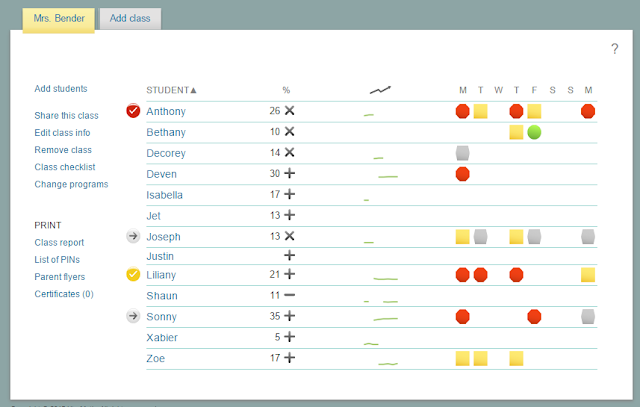Open student Bethany's name link
The height and width of the screenshot is (407, 640).
click(x=166, y=132)
